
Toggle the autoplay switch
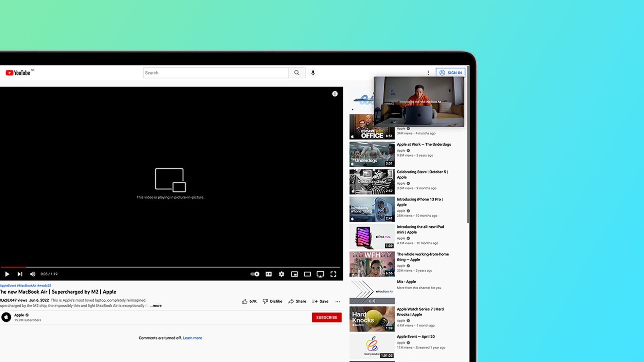tap(255, 274)
